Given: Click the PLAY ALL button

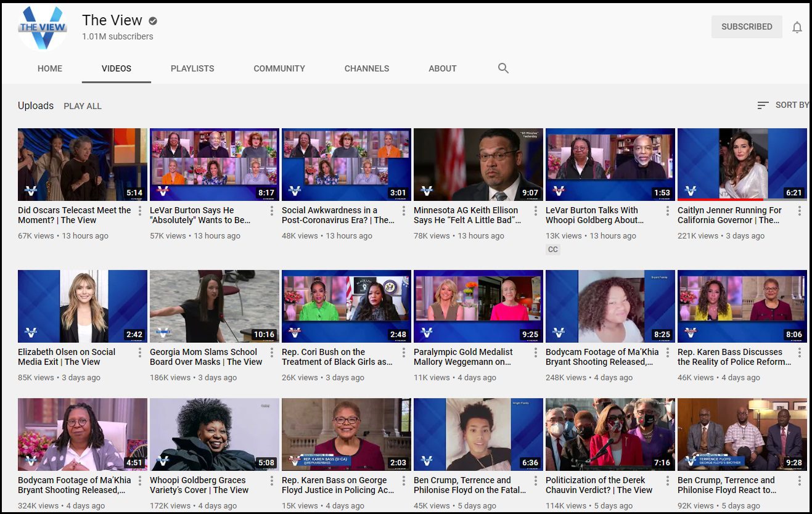Looking at the screenshot, I should (x=83, y=106).
